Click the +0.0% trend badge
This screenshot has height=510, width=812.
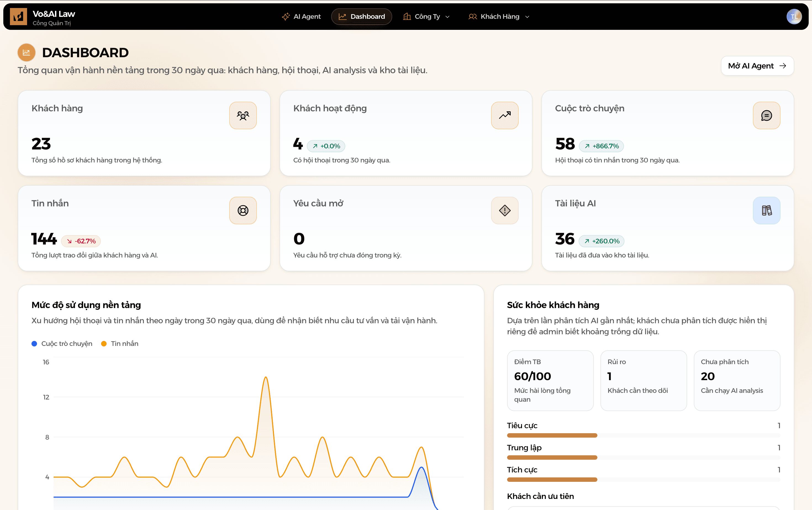(x=326, y=146)
